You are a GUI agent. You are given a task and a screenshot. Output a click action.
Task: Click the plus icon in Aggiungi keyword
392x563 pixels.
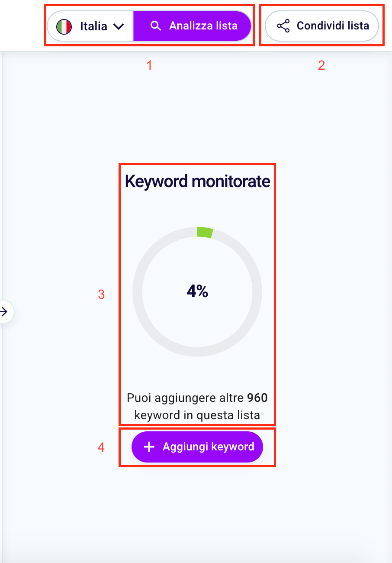pos(149,447)
